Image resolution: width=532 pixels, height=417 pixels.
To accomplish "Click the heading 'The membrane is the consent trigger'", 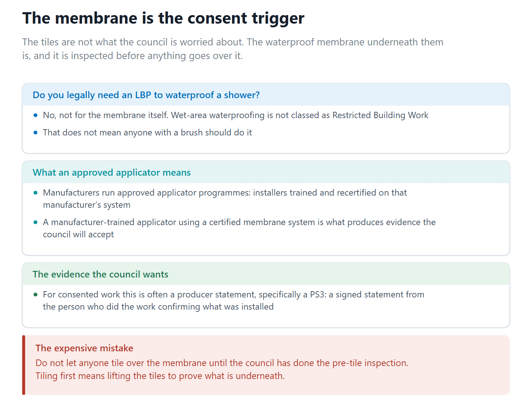I will pyautogui.click(x=163, y=18).
